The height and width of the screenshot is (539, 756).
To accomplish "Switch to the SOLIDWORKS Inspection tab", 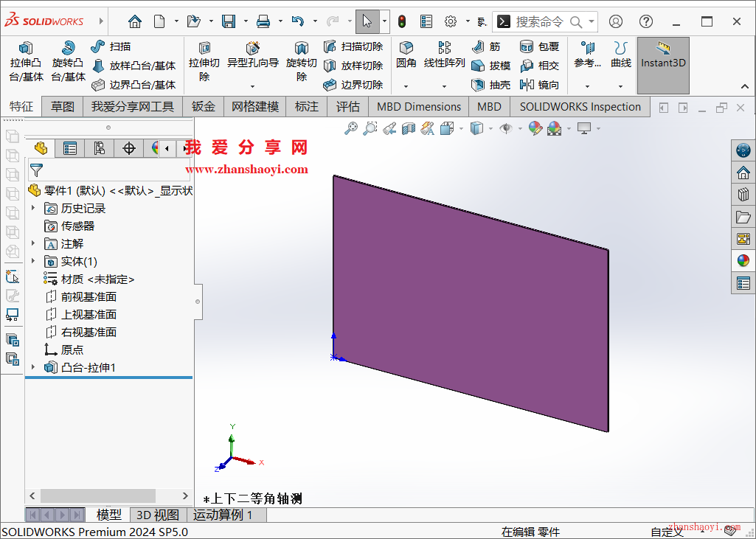I will 580,106.
